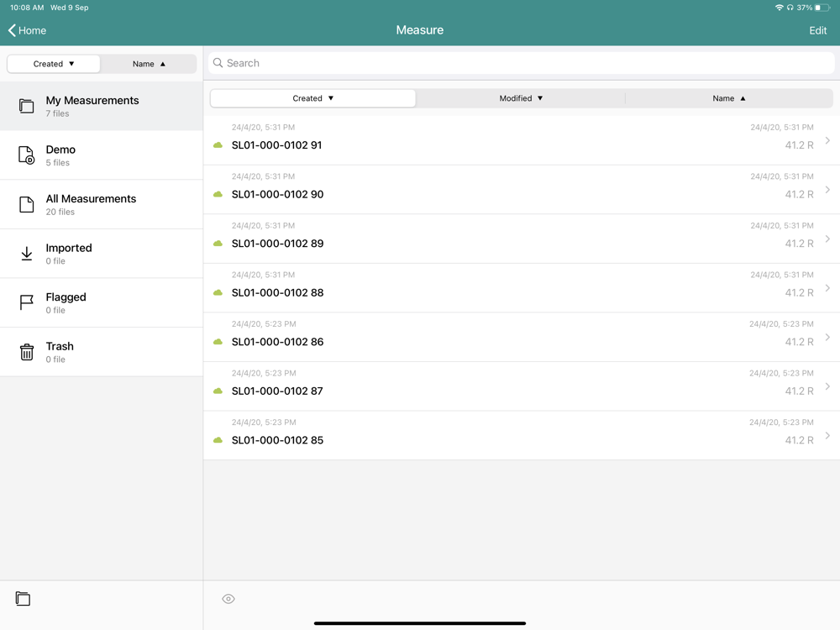Click the 41.2 R value of file 85
The image size is (840, 630).
coord(800,440)
